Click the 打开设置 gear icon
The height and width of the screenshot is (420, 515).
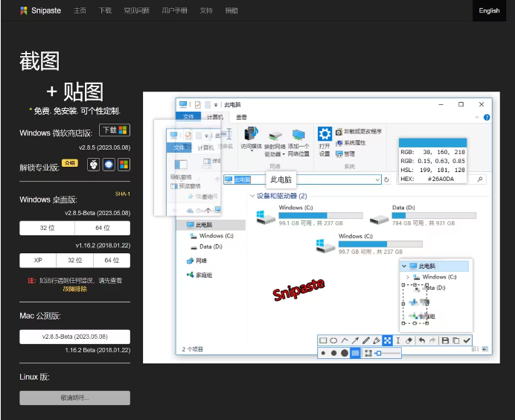[324, 134]
